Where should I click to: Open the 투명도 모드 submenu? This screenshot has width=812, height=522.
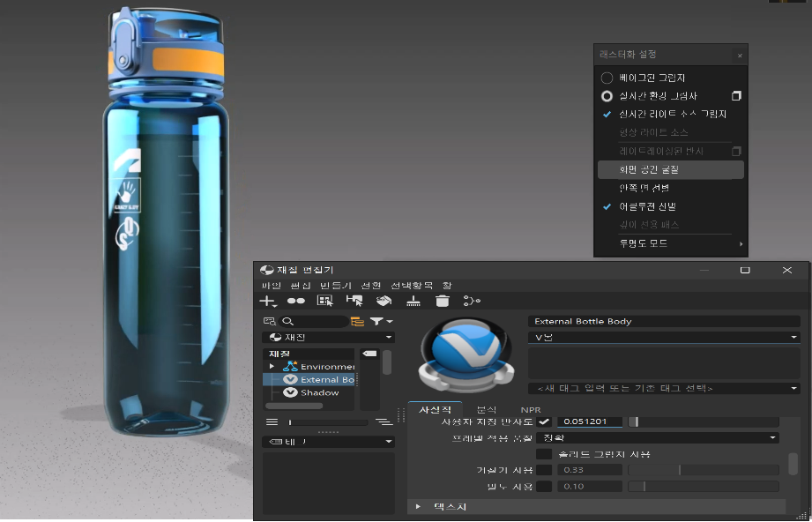(x=671, y=243)
